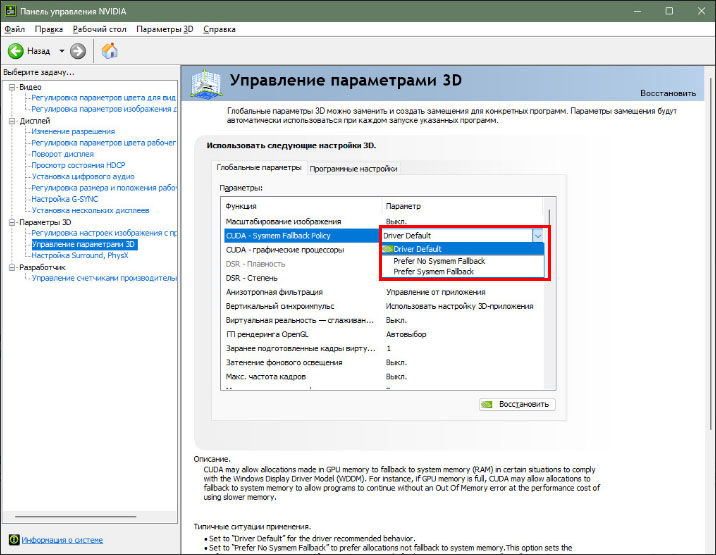Open Просмотр состояния HDCP task

78,165
